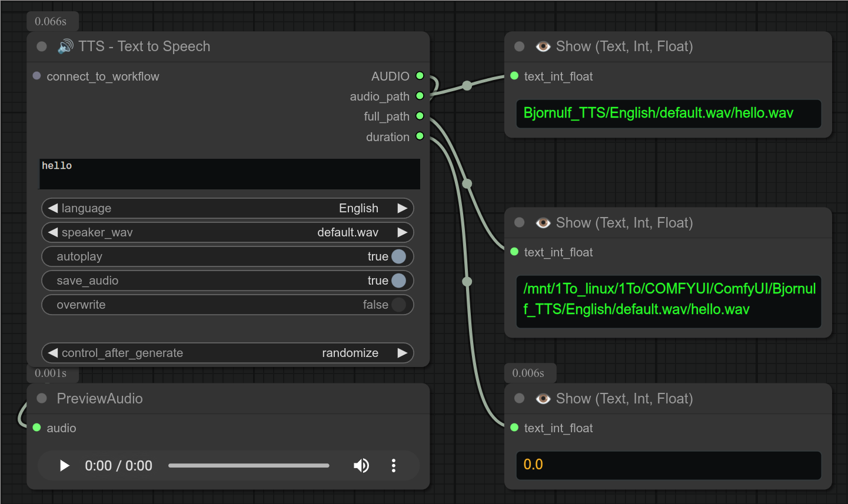Click the audio_path output socket
The width and height of the screenshot is (848, 504).
pyautogui.click(x=420, y=96)
